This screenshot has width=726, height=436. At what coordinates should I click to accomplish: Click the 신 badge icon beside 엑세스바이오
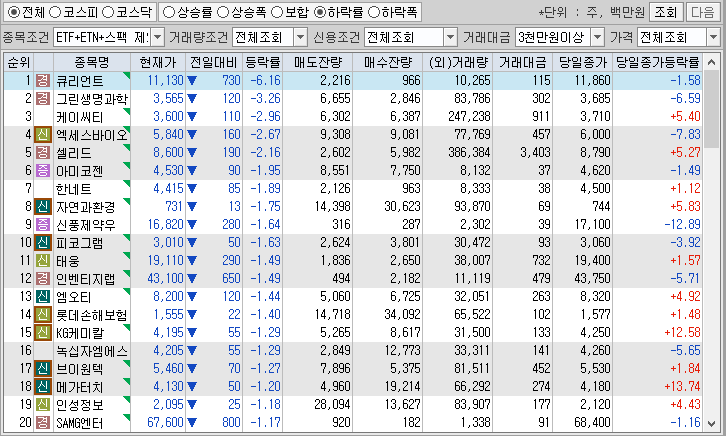click(43, 135)
